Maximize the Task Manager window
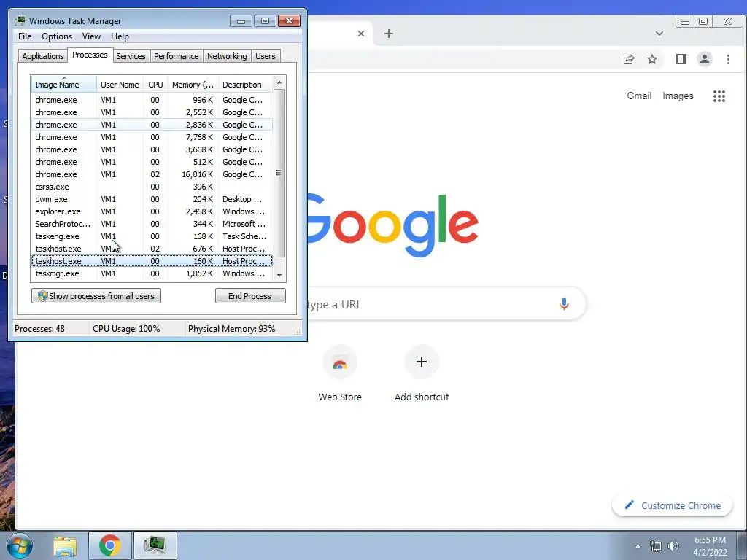 pyautogui.click(x=265, y=21)
